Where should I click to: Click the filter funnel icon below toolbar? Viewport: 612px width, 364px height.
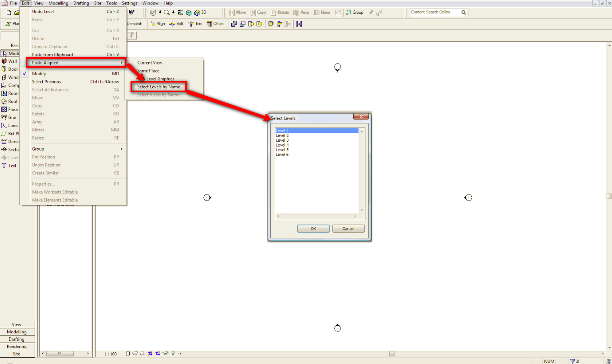click(x=131, y=35)
